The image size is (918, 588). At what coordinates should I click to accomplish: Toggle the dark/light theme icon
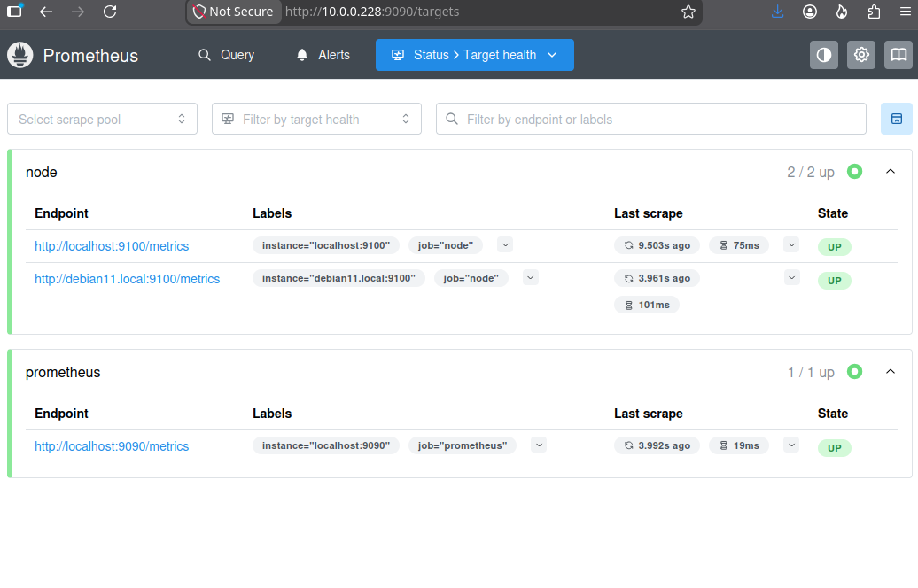pos(824,55)
